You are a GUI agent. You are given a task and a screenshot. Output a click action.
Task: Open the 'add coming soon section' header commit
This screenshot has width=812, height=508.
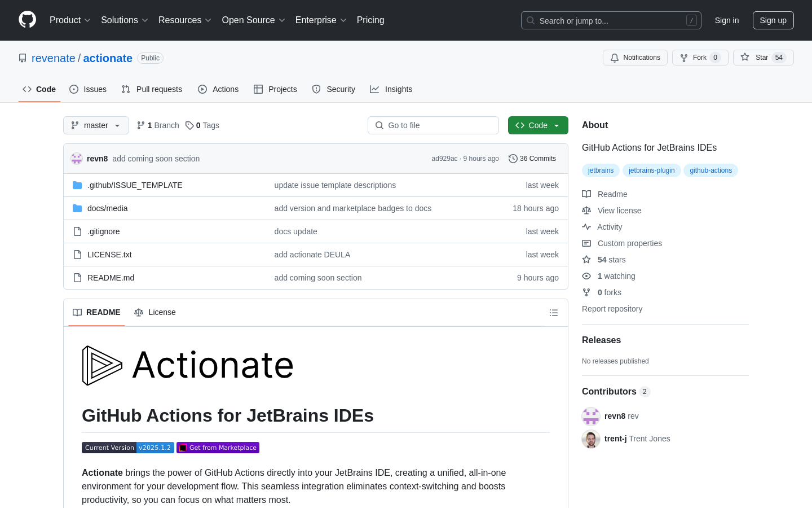(x=156, y=159)
